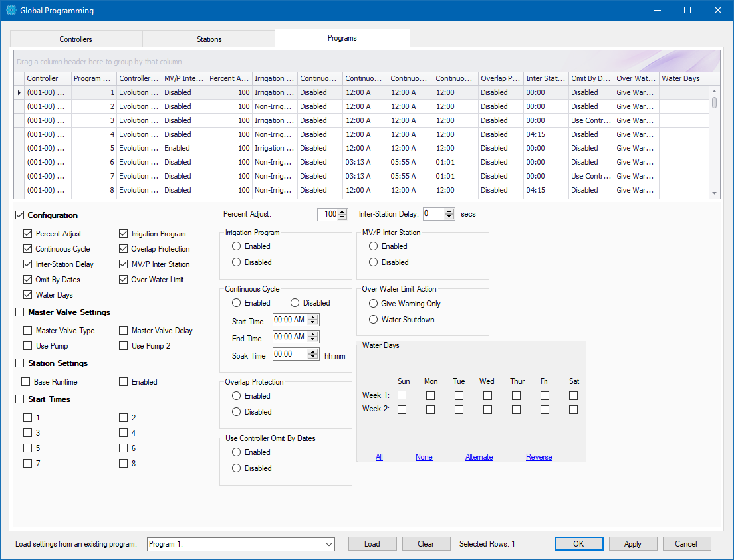Viewport: 734px width, 560px height.
Task: Toggle the Overlap Protection checkbox
Action: point(123,249)
